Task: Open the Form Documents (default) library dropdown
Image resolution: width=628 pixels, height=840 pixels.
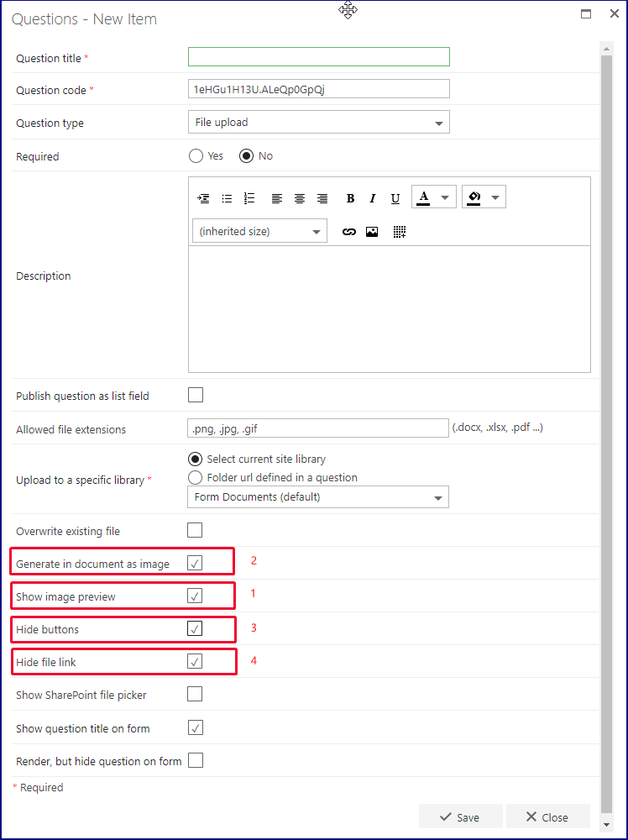Action: pyautogui.click(x=318, y=497)
